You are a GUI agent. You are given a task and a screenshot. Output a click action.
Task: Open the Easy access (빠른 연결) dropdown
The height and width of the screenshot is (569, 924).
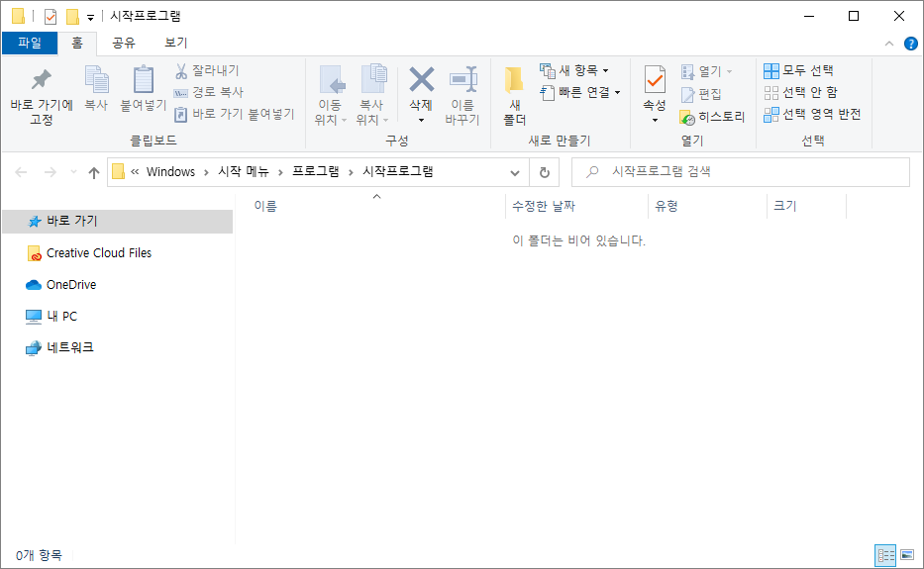[580, 92]
